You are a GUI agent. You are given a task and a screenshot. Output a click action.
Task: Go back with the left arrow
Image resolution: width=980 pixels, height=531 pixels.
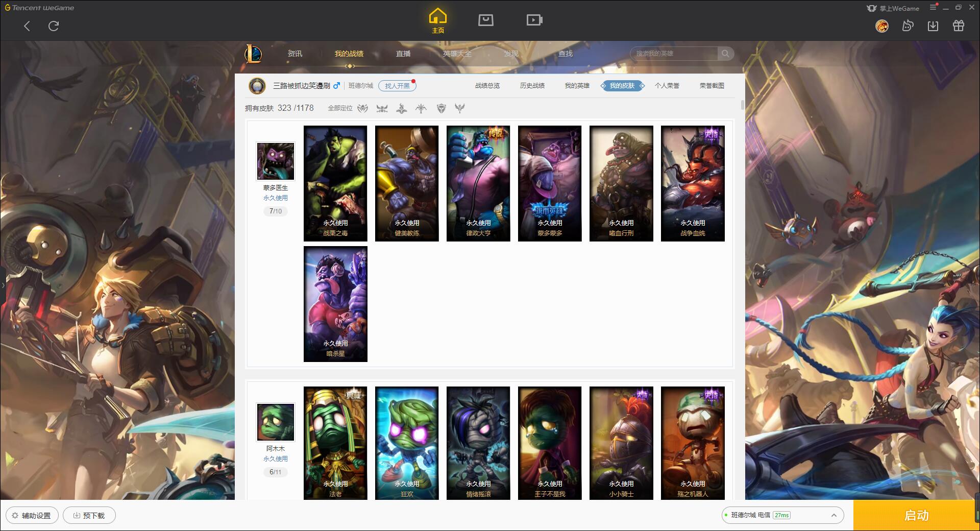coord(27,26)
